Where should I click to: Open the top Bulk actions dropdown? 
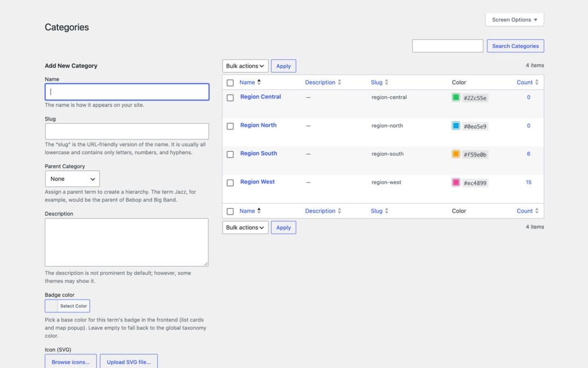pos(245,66)
